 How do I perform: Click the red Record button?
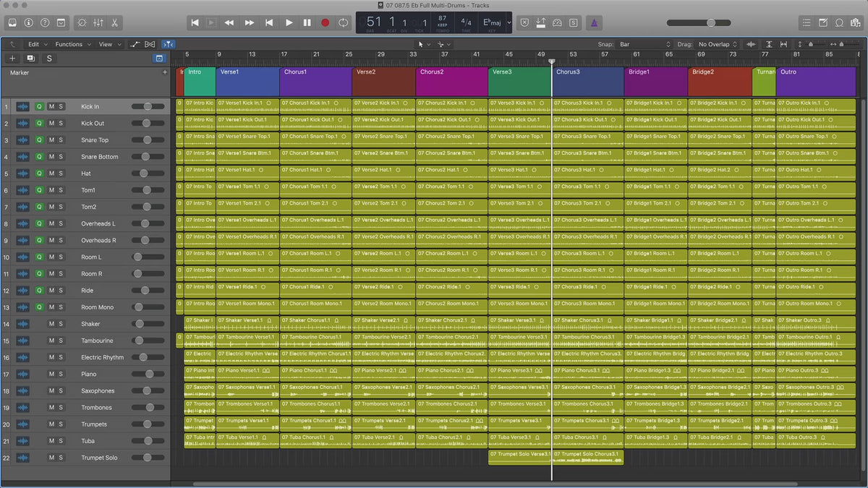(x=325, y=23)
